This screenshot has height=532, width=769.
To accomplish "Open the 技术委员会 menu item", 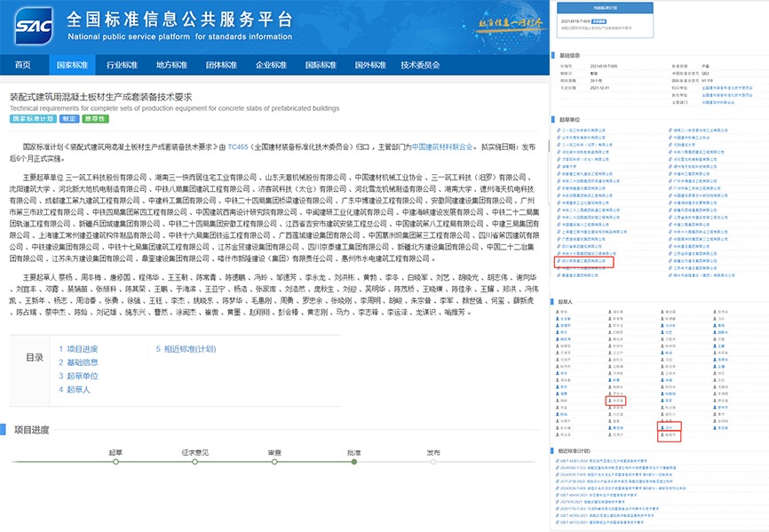I will [420, 65].
